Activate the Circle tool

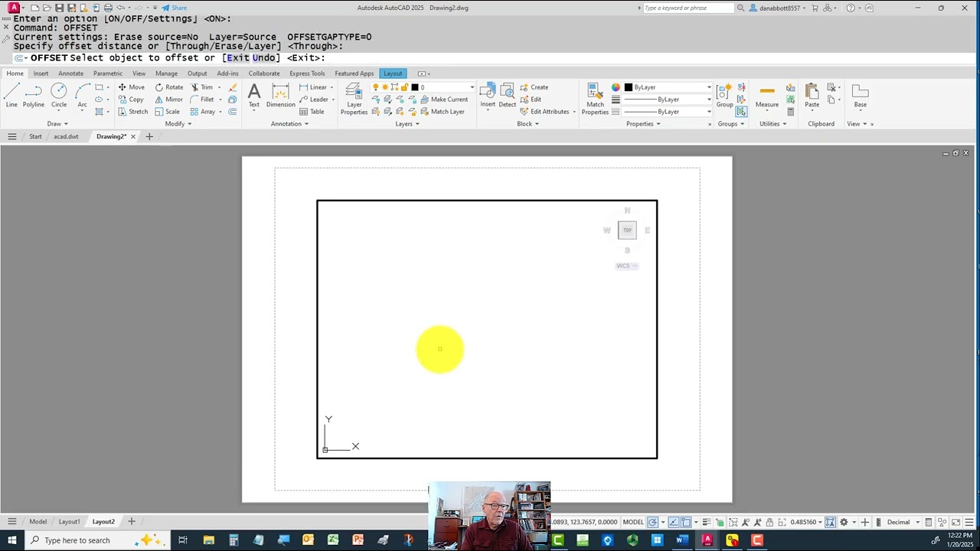(x=59, y=95)
